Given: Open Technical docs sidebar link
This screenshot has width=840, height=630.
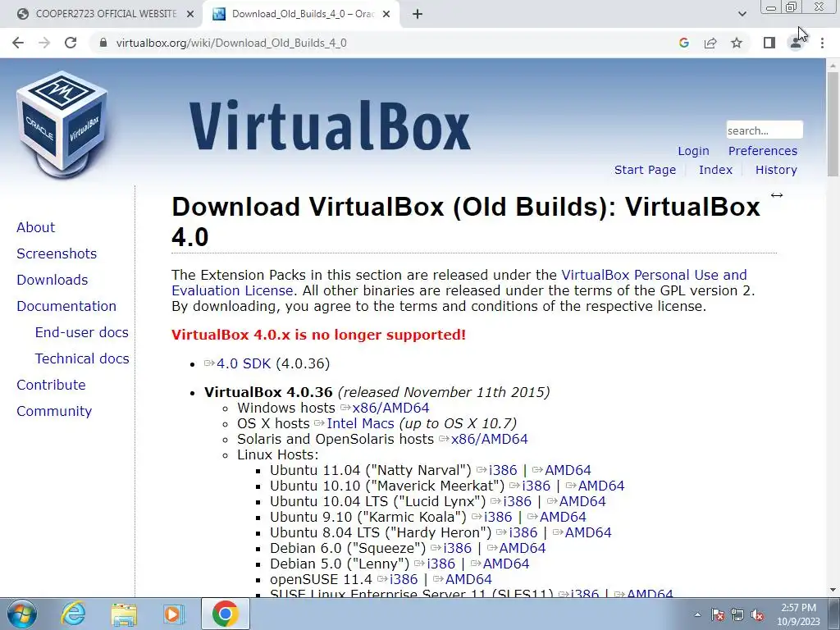Looking at the screenshot, I should click(x=82, y=358).
